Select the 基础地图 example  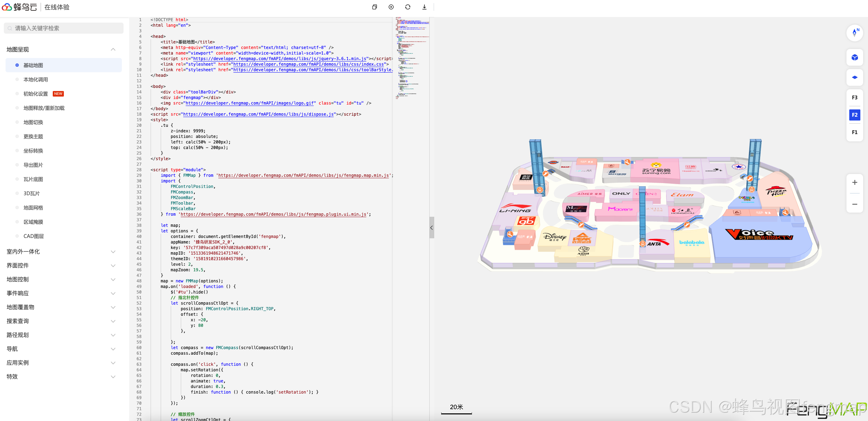coord(64,65)
